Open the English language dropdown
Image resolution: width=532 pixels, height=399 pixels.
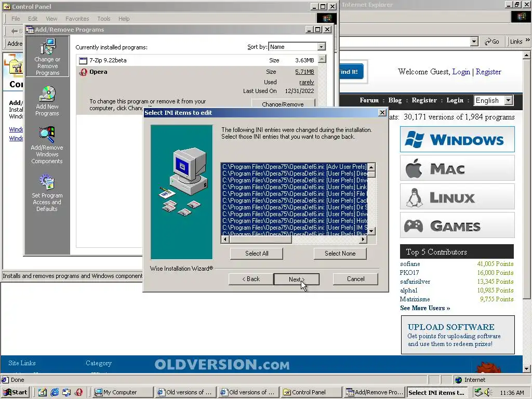pos(508,100)
